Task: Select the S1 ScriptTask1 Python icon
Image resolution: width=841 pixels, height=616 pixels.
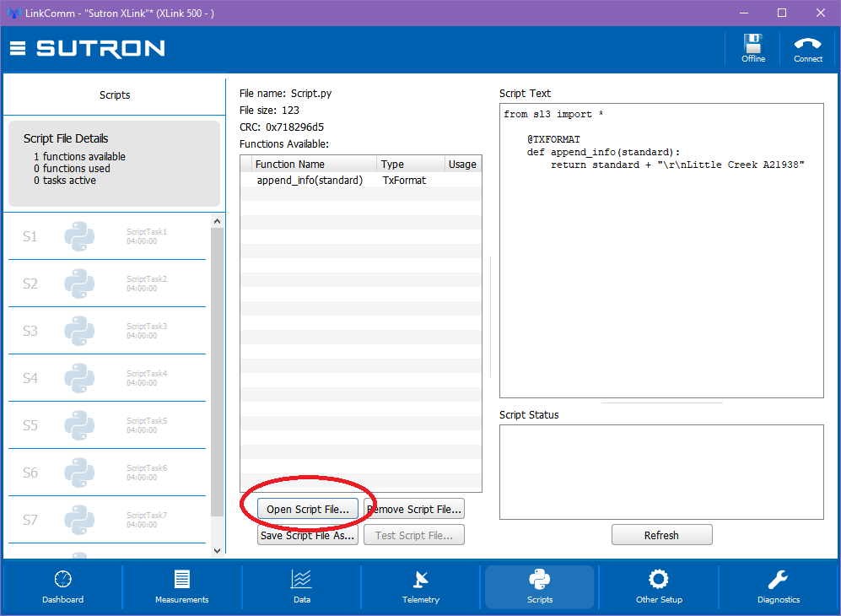Action: point(79,236)
